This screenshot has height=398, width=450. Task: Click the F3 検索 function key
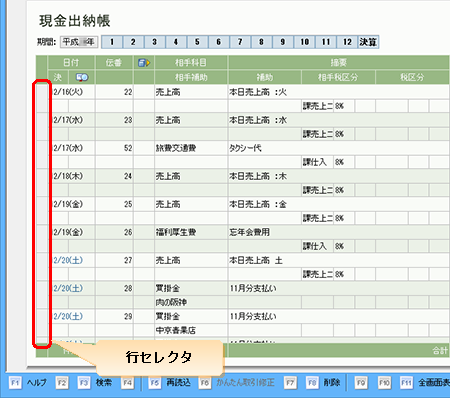tap(95, 383)
